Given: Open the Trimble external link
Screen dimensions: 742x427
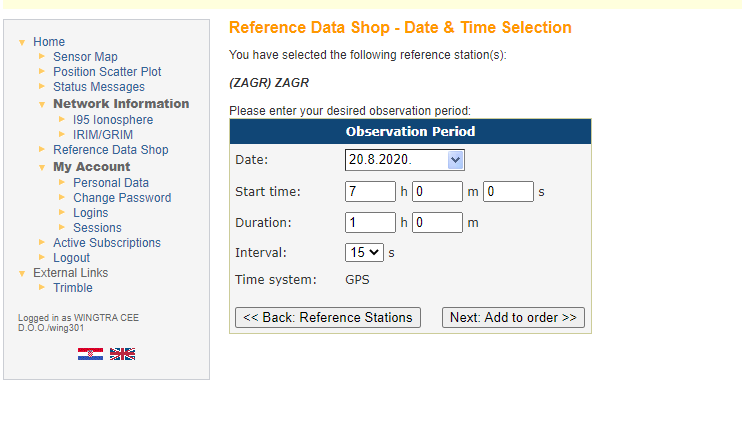Looking at the screenshot, I should pos(73,288).
